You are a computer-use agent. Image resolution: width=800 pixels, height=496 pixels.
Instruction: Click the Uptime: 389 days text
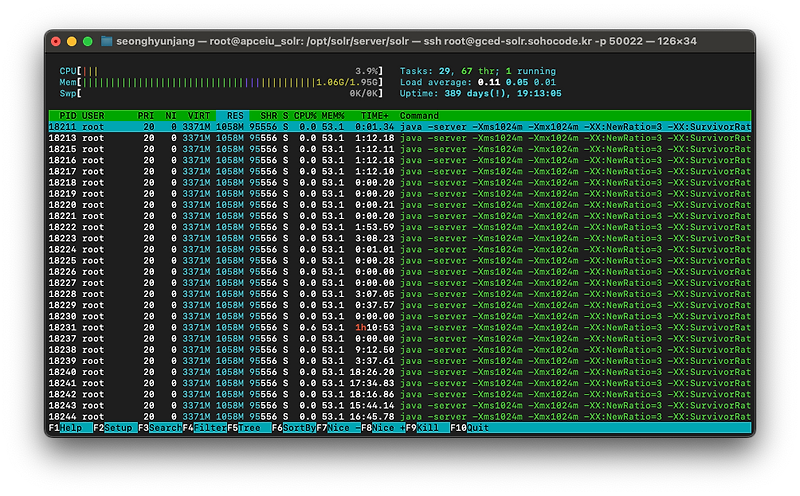480,93
